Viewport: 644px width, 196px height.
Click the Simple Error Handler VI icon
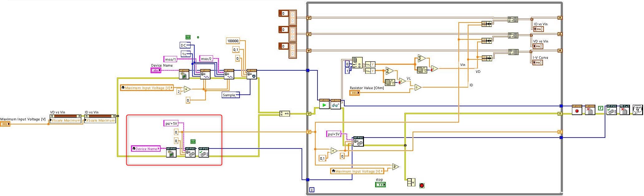tap(638, 110)
